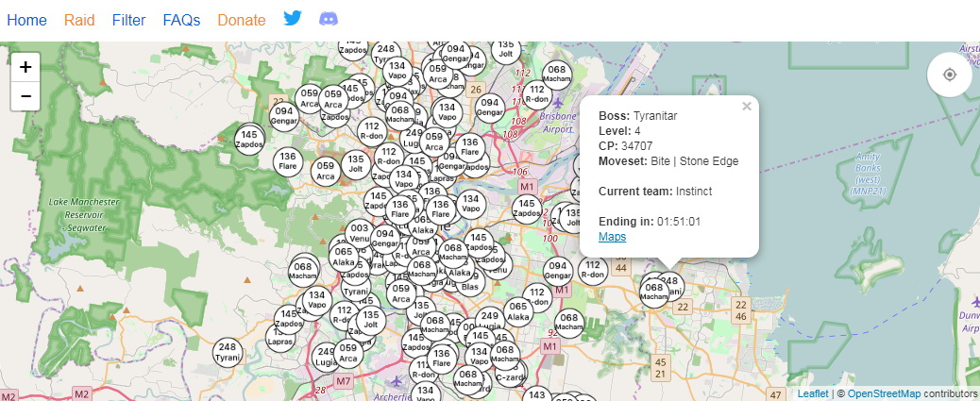Select the 068 Macham marker under the popup tip
The width and height of the screenshot is (980, 401).
click(654, 292)
